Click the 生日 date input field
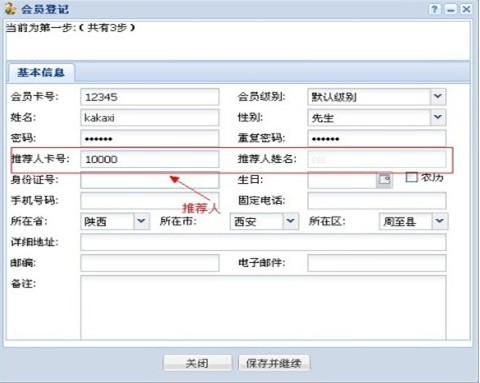 [x=342, y=180]
